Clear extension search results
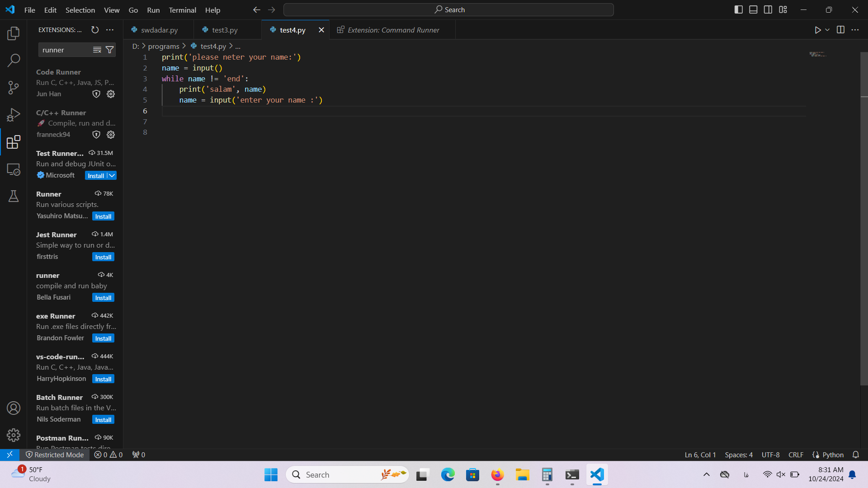The width and height of the screenshot is (868, 488). click(97, 50)
